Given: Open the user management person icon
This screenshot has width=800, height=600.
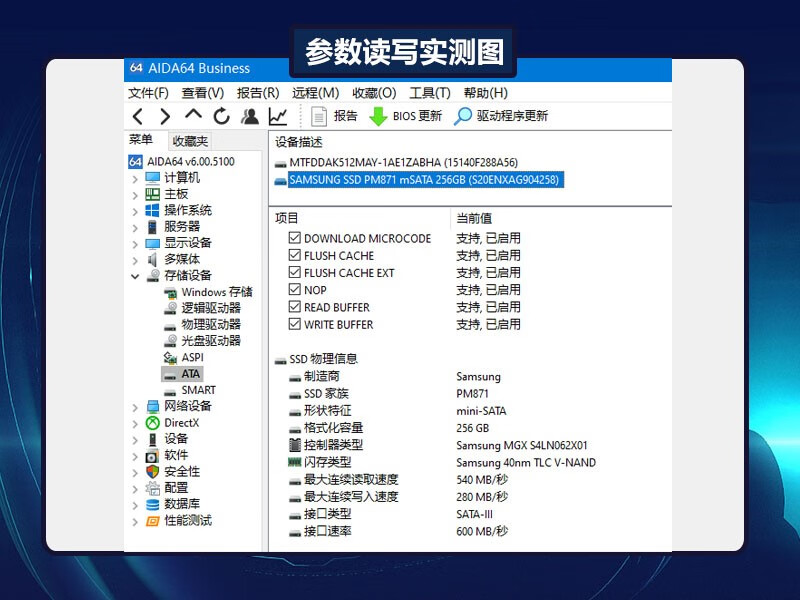Looking at the screenshot, I should coord(250,116).
